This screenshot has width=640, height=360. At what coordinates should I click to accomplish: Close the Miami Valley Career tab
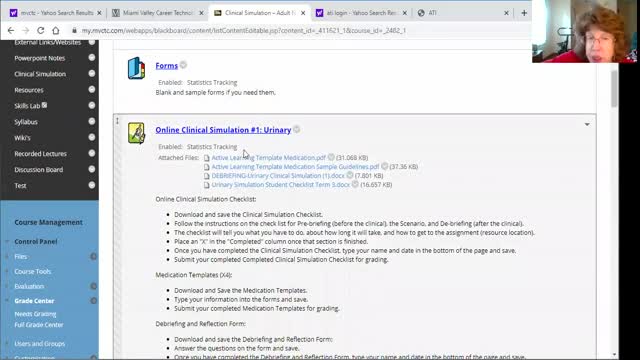201,13
